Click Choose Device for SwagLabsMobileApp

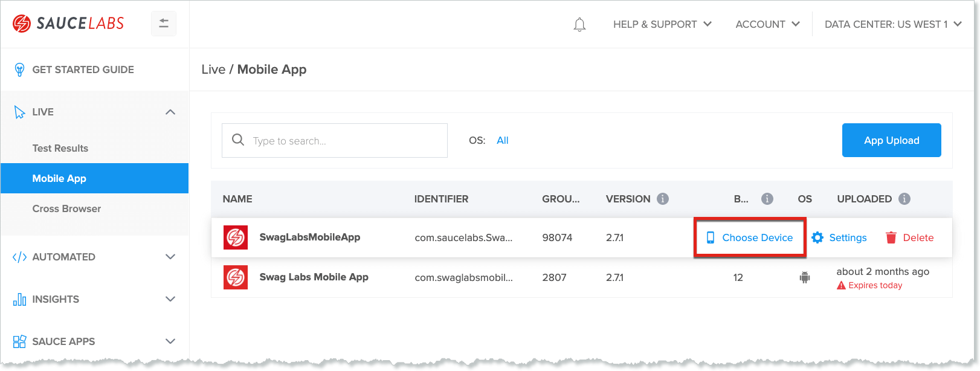pos(750,237)
